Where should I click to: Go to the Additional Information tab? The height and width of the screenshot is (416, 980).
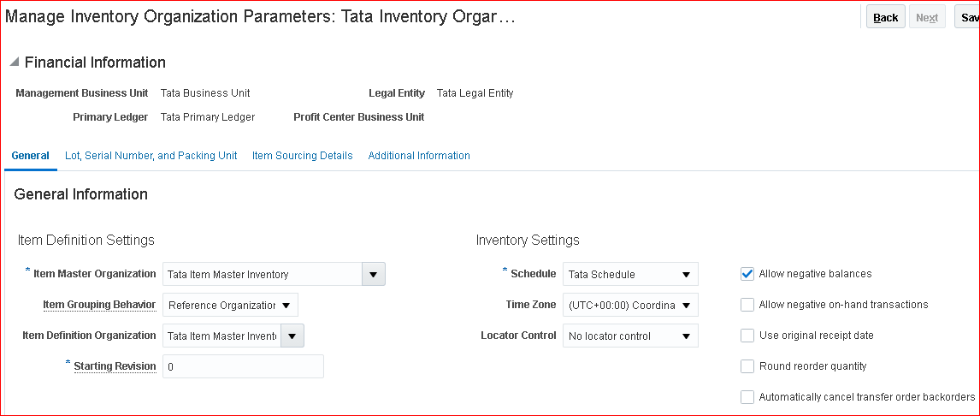coord(419,156)
